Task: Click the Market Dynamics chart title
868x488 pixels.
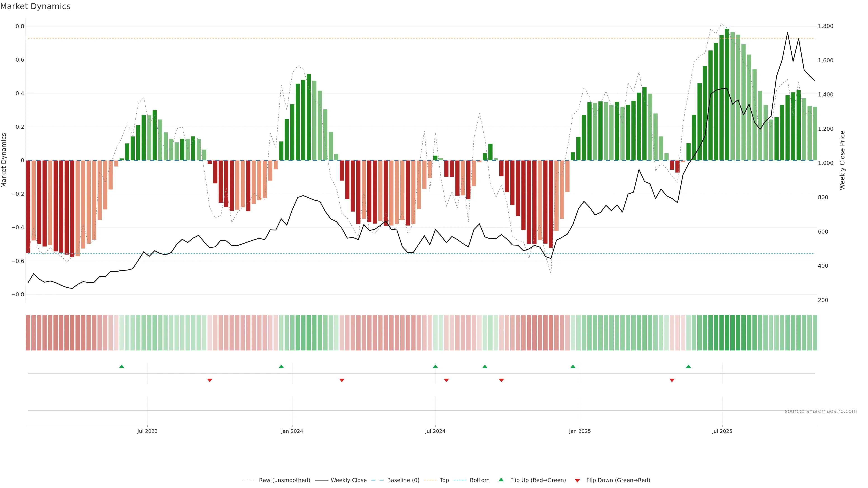Action: pyautogui.click(x=35, y=6)
